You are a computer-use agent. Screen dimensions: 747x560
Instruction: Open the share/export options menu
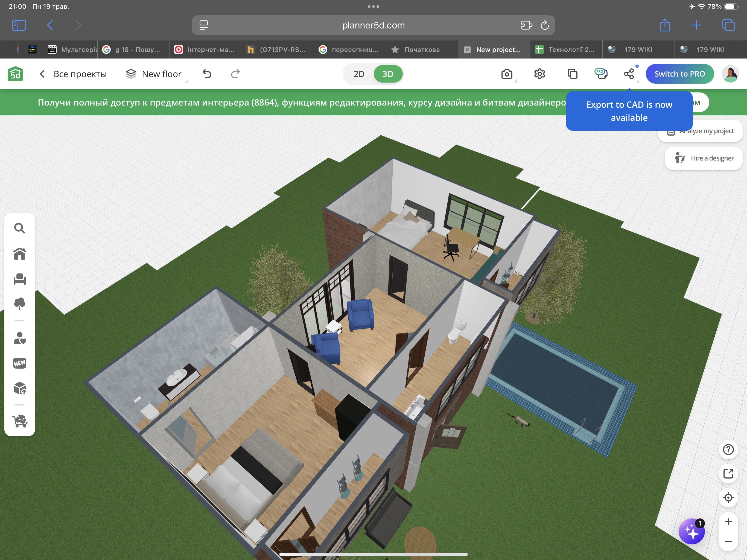tap(629, 74)
